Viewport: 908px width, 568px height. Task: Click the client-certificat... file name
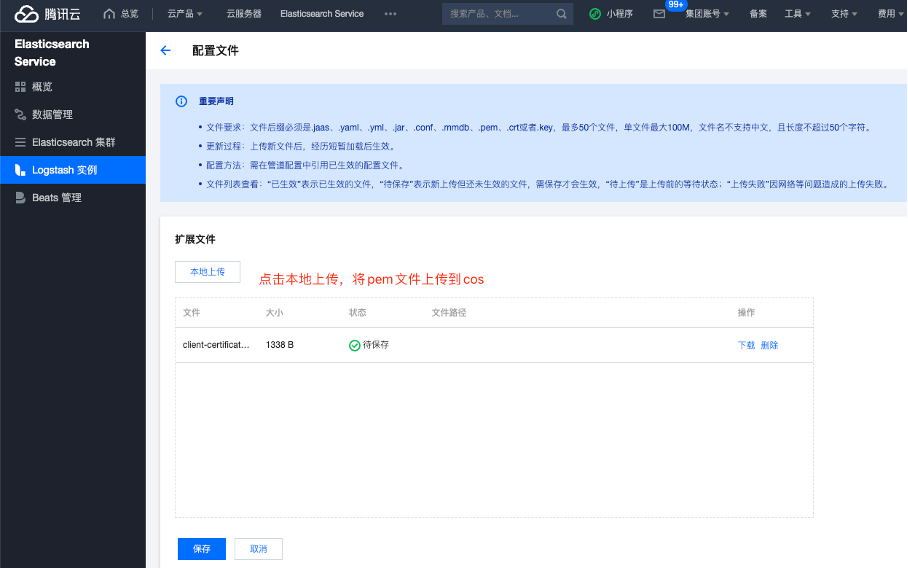pyautogui.click(x=216, y=345)
